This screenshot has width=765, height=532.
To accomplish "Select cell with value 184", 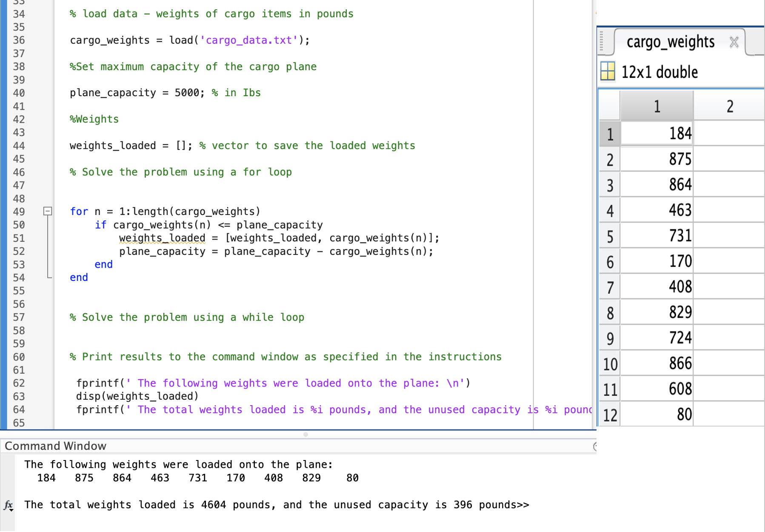I will click(657, 134).
